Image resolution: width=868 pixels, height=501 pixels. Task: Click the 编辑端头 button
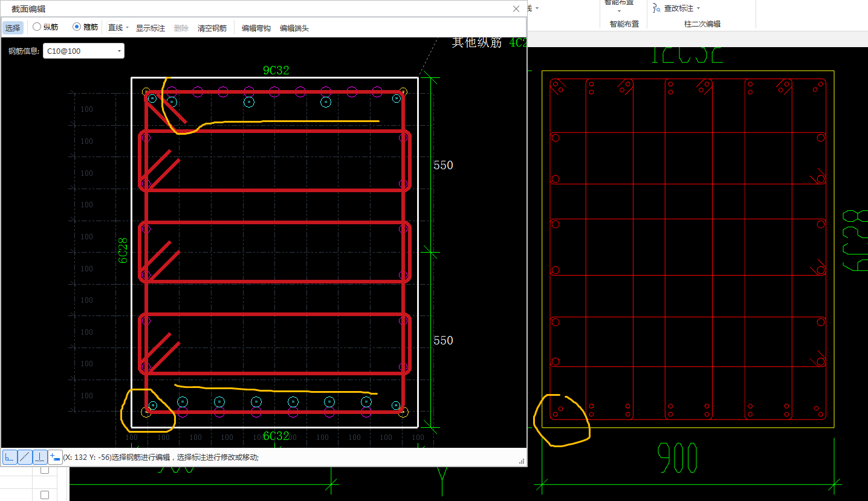point(294,28)
